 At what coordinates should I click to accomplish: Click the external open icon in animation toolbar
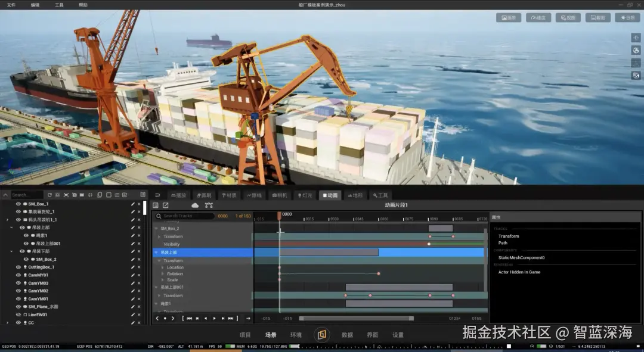pyautogui.click(x=166, y=205)
